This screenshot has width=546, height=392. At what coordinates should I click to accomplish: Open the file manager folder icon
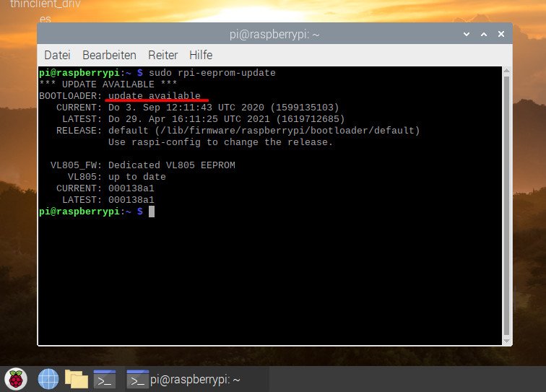[76, 378]
